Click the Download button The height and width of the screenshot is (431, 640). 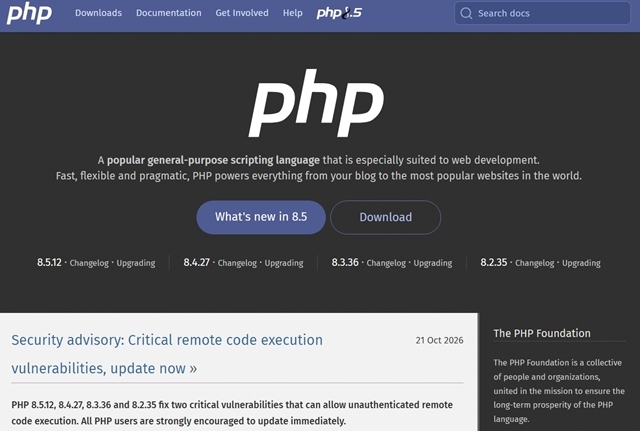(385, 217)
